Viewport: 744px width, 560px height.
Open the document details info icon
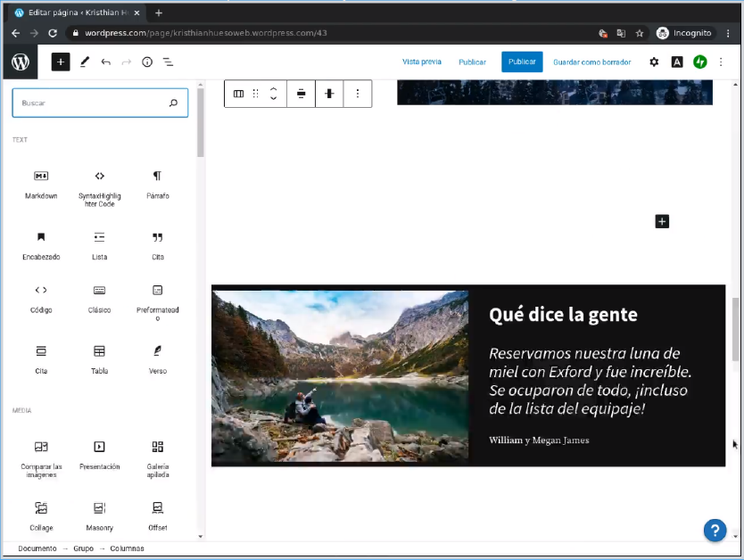[147, 62]
